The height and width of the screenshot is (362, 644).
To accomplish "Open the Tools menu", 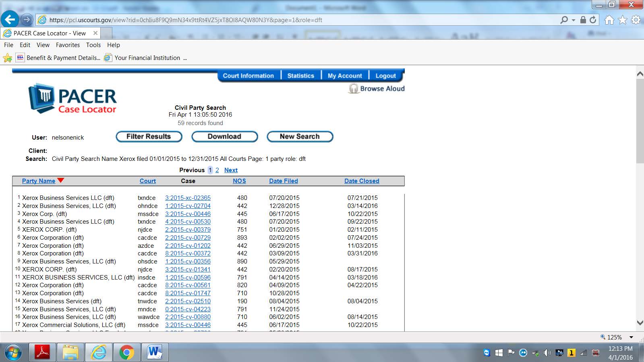I will click(93, 45).
